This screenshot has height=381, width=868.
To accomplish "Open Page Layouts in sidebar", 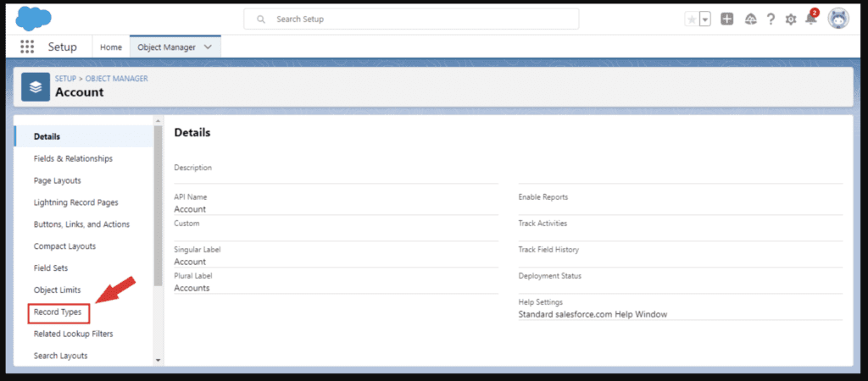I will (x=58, y=180).
